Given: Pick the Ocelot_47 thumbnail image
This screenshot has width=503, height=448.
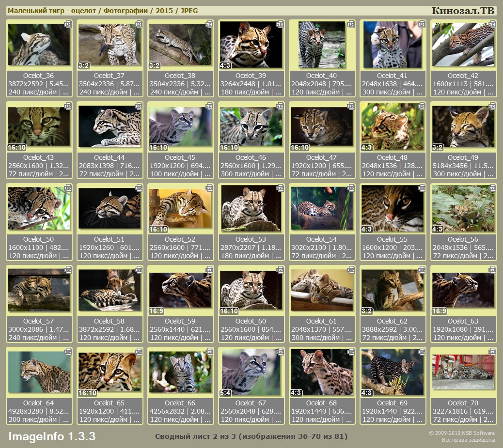Looking at the screenshot, I should (322, 126).
